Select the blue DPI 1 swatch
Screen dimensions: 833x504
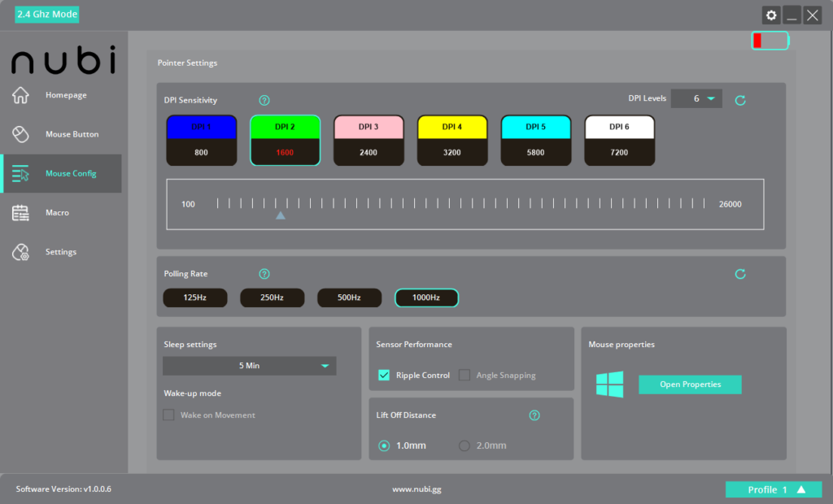202,128
